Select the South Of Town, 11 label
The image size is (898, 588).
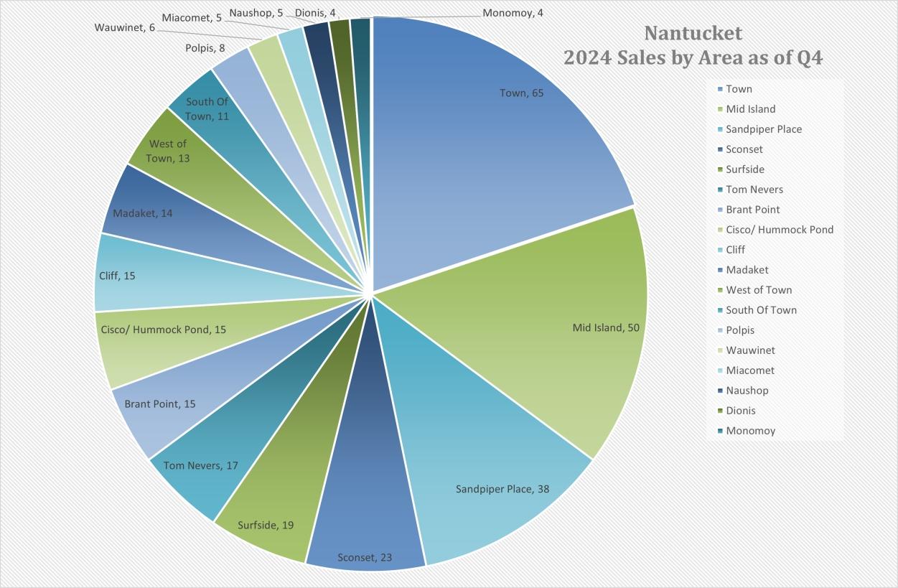coord(207,108)
